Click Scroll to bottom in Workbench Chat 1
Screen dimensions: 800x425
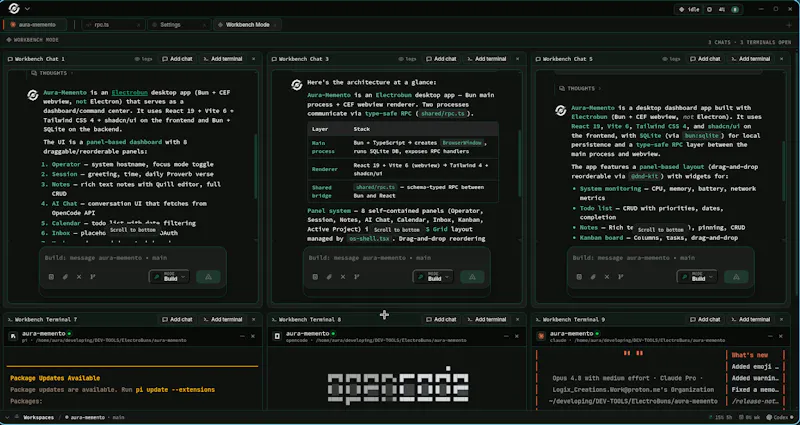(132, 230)
